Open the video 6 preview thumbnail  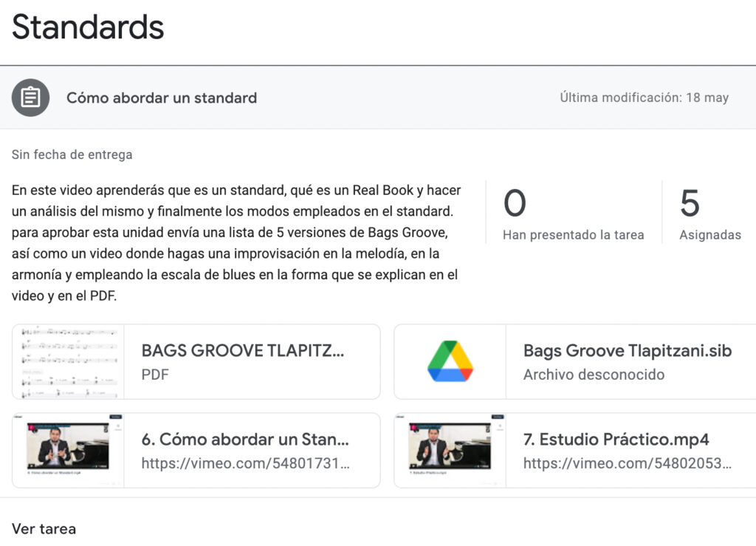pos(69,450)
